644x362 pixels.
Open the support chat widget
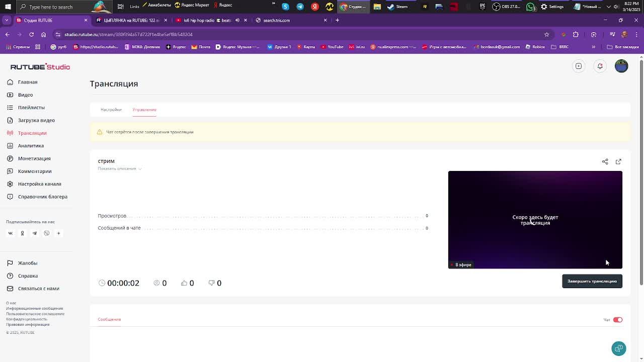[x=618, y=348]
